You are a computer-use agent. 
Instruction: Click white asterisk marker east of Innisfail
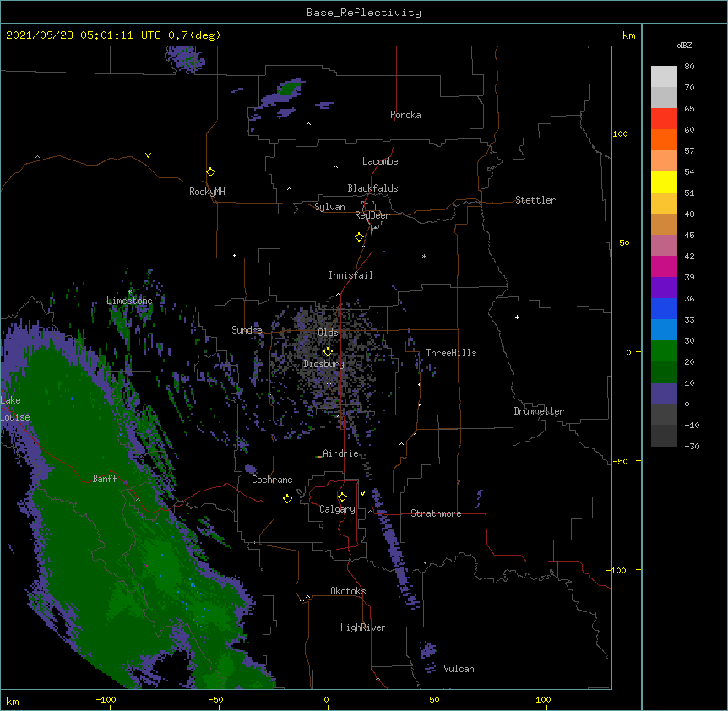[424, 256]
